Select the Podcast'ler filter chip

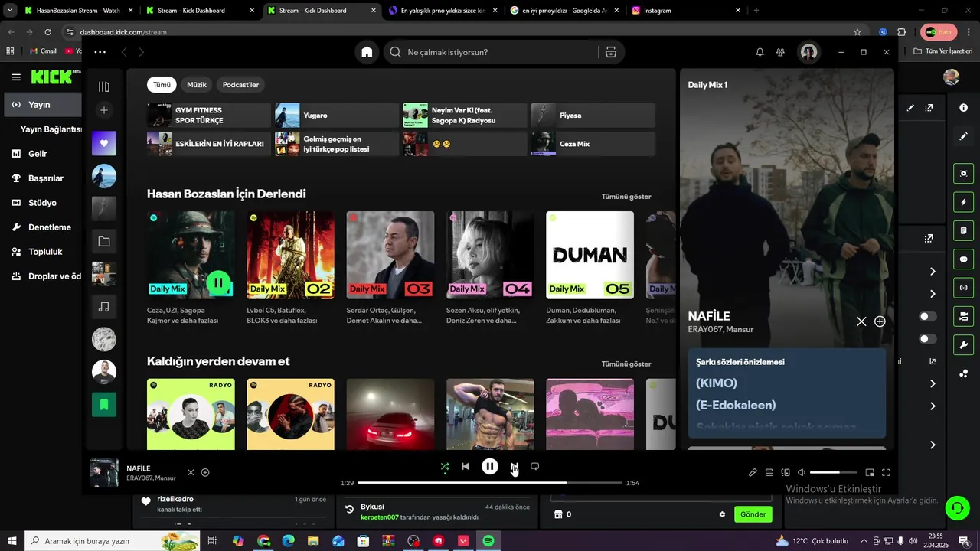[x=240, y=85]
